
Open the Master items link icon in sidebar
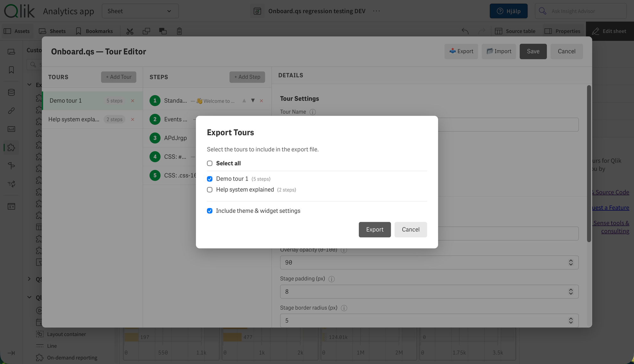click(x=11, y=111)
